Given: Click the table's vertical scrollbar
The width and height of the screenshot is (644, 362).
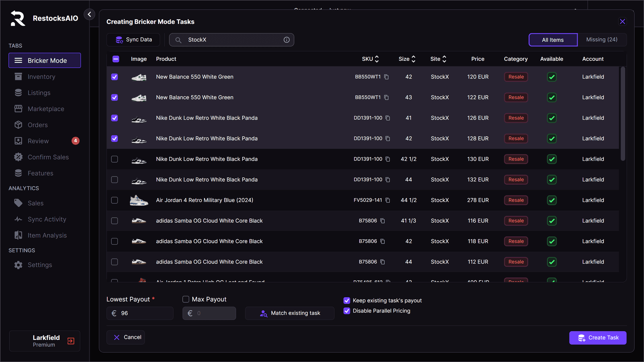Looking at the screenshot, I should click(x=623, y=114).
